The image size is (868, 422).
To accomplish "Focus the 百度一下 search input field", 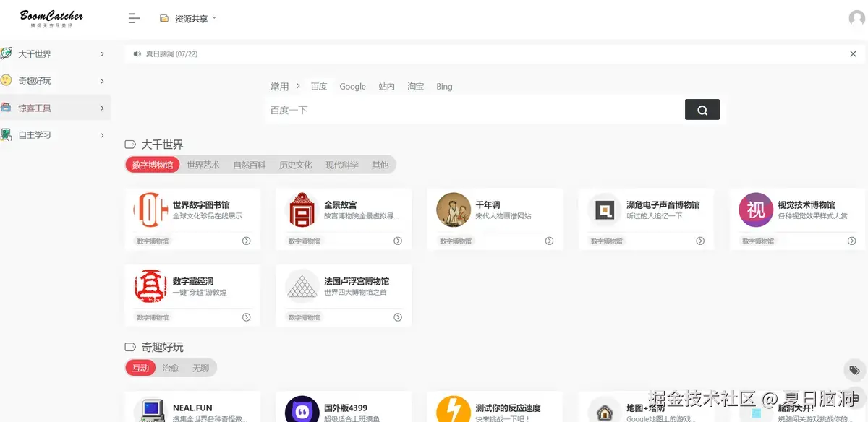I will pos(475,110).
